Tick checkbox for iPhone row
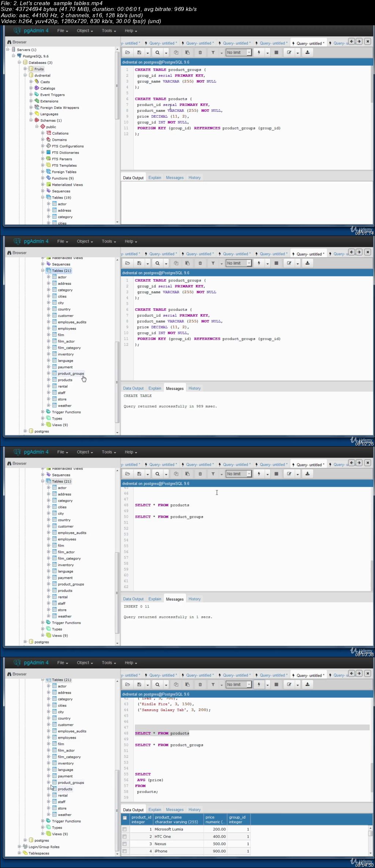Viewport: 375px width, 868px height. 125,851
